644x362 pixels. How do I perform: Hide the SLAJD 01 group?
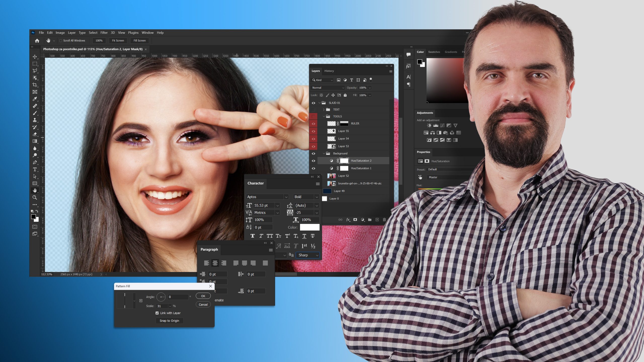coord(313,103)
